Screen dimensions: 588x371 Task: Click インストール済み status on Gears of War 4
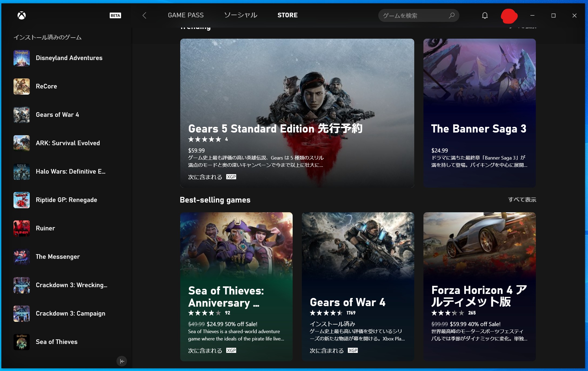tap(332, 324)
